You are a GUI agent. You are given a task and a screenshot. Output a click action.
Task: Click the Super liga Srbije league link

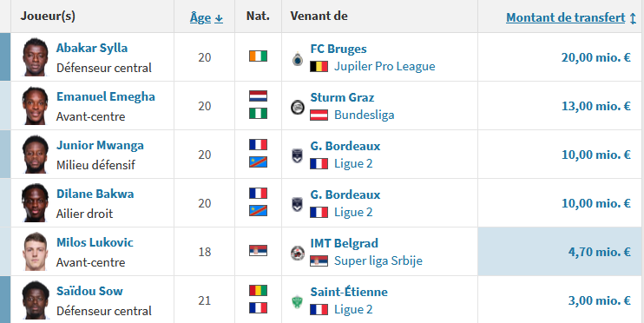pos(378,261)
